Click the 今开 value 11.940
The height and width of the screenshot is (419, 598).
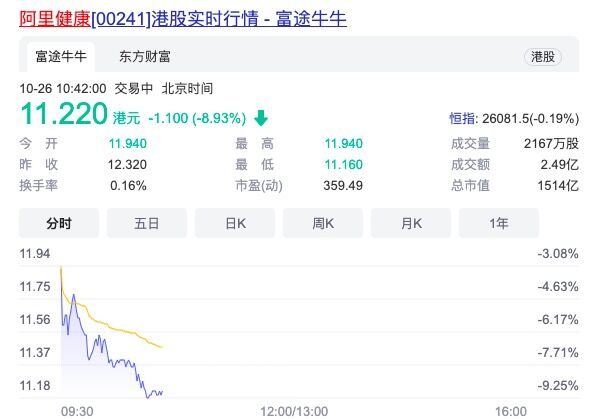(128, 144)
